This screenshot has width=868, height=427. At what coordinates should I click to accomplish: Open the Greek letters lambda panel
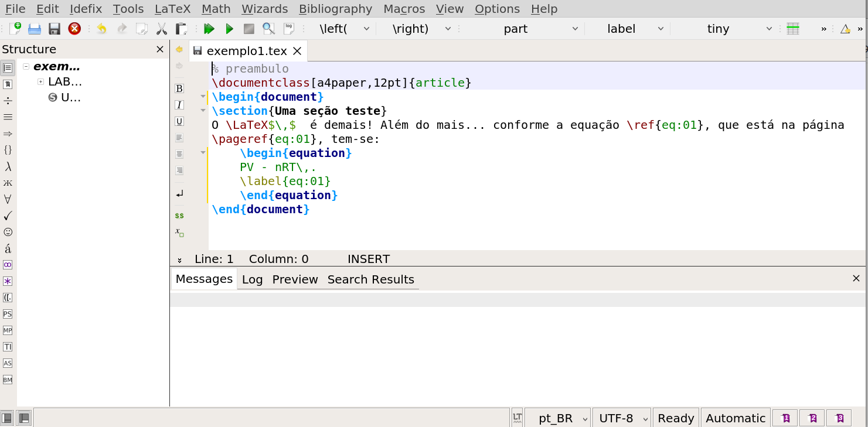pos(8,166)
